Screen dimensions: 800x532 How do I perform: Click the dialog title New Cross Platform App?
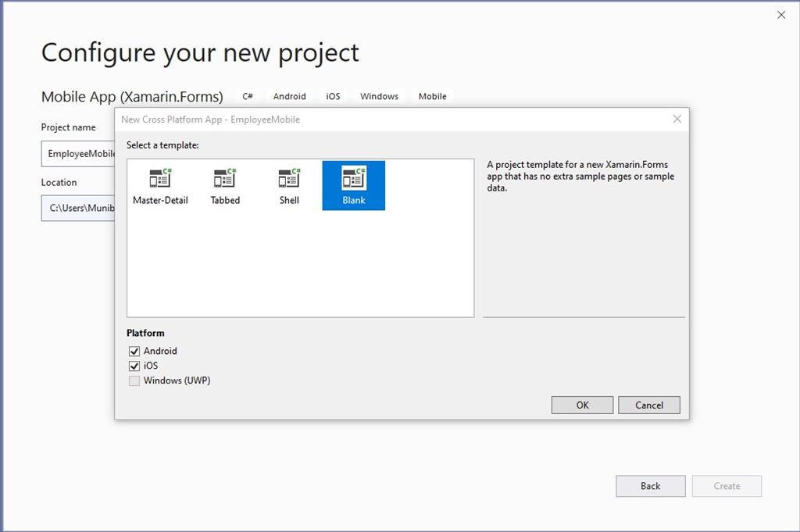click(x=211, y=120)
